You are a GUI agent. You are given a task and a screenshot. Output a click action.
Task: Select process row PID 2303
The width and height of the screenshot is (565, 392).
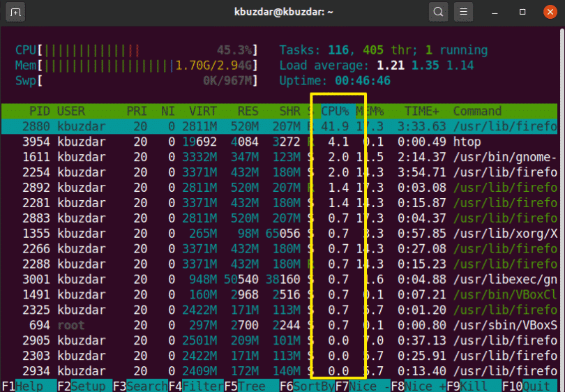(279, 356)
